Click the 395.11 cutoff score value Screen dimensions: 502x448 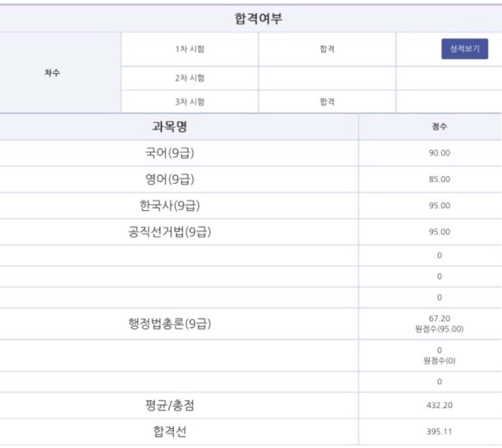tap(439, 431)
